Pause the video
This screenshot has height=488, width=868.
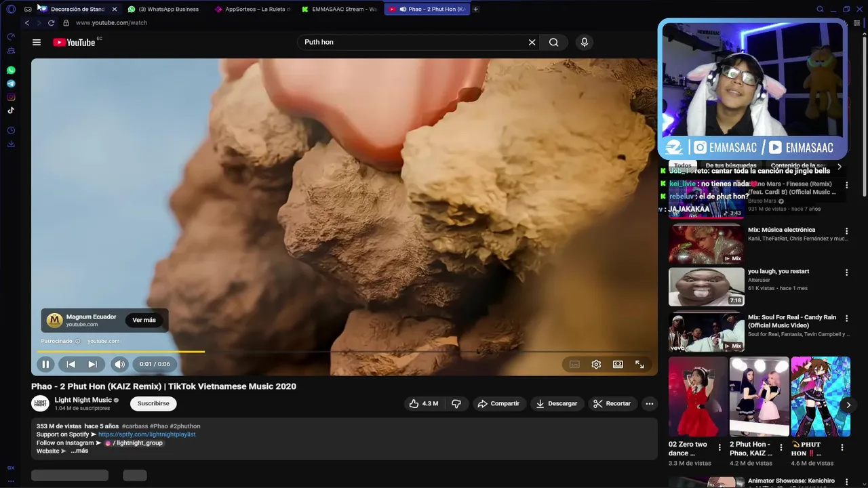pos(45,364)
